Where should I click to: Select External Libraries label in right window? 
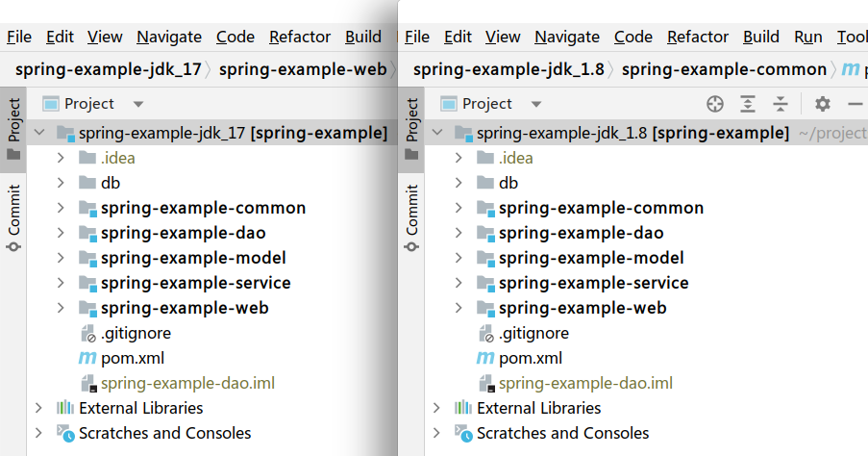pyautogui.click(x=539, y=408)
